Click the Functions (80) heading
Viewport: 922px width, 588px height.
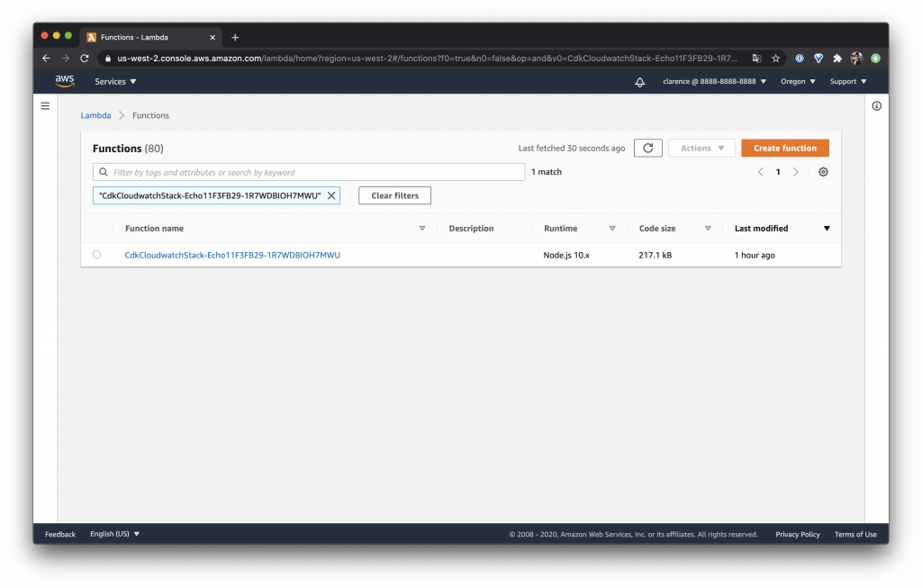tap(128, 149)
